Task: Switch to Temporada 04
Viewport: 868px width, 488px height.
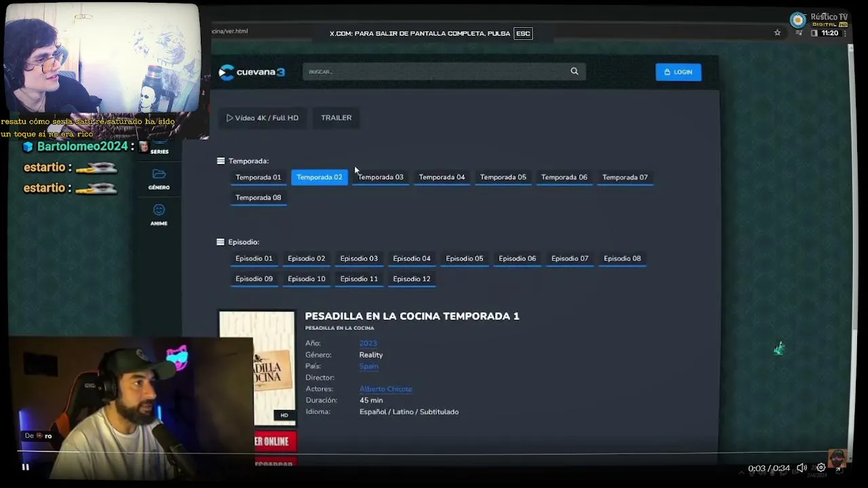Action: [x=442, y=177]
